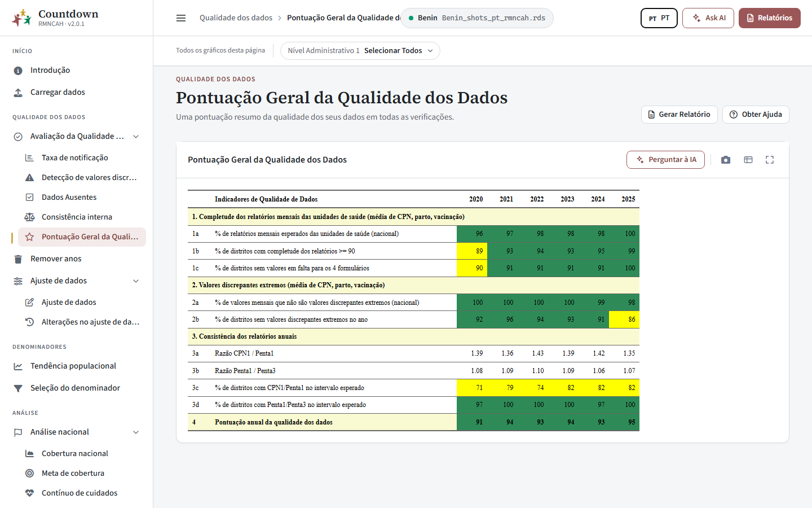Switch to table view icon
Screen dimensions: 812x508
pyautogui.click(x=748, y=160)
